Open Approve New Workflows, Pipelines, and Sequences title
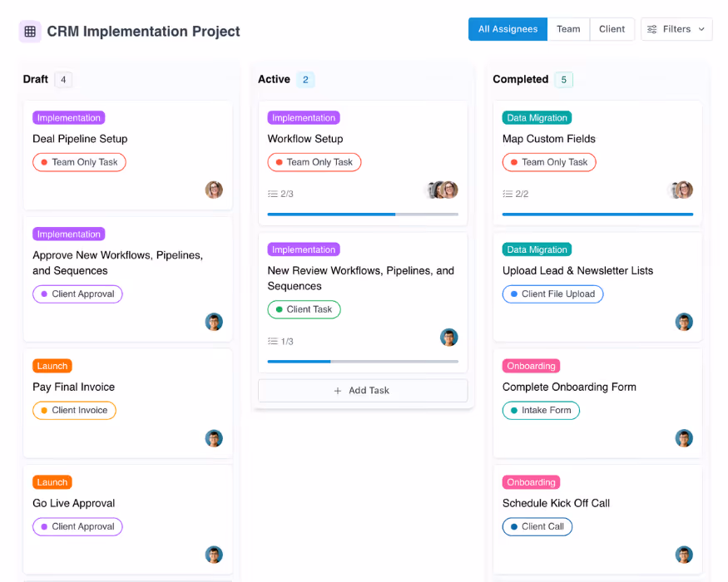Viewport: 728px width, 582px height. (x=118, y=264)
